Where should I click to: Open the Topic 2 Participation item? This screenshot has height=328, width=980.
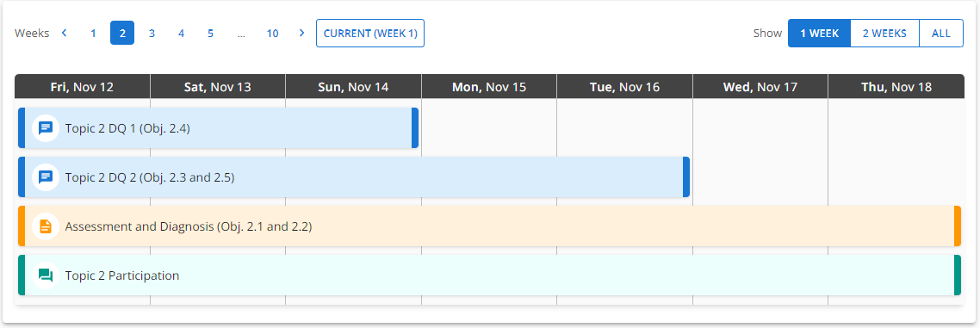tap(489, 275)
